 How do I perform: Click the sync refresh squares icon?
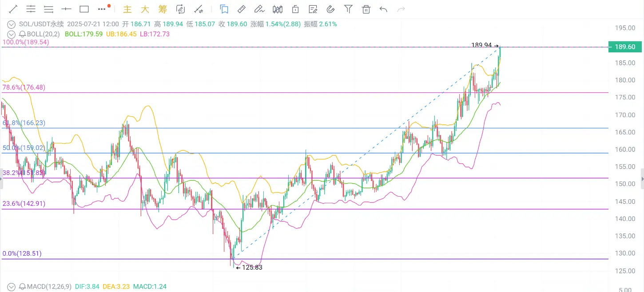180,9
